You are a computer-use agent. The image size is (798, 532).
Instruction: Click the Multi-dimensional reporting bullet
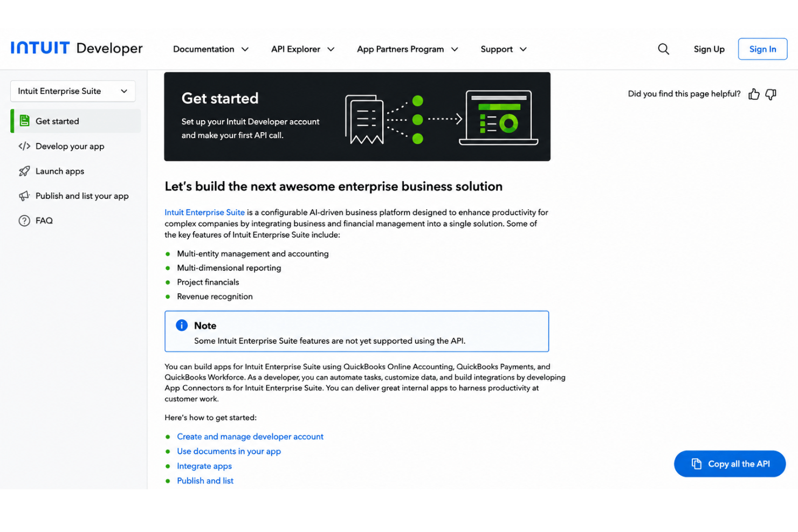[229, 268]
